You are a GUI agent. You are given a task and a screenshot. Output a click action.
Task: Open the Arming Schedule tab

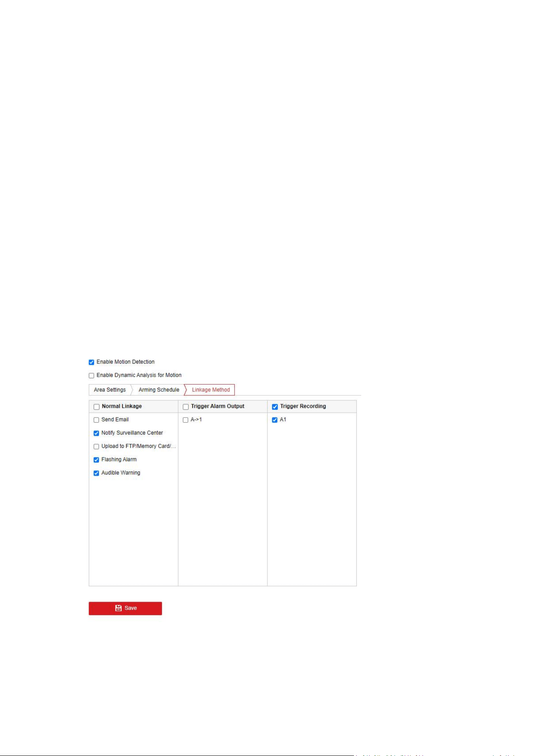point(159,390)
